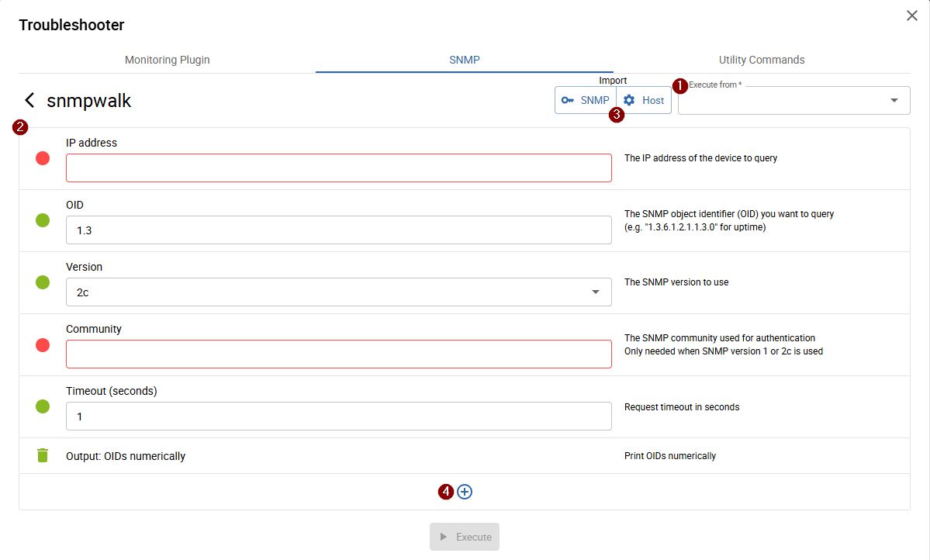This screenshot has height=560, width=930.
Task: Click red status indicator beside Community
Action: 43,344
